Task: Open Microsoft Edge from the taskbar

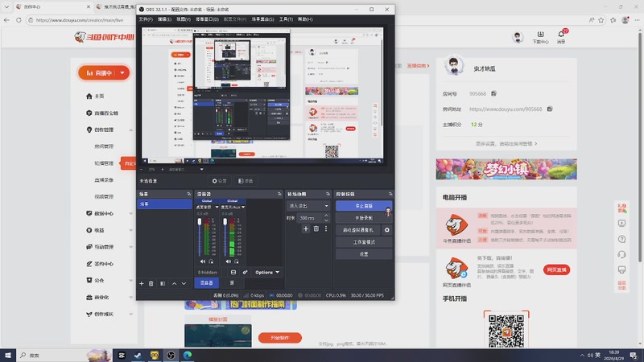Action: tap(188, 355)
